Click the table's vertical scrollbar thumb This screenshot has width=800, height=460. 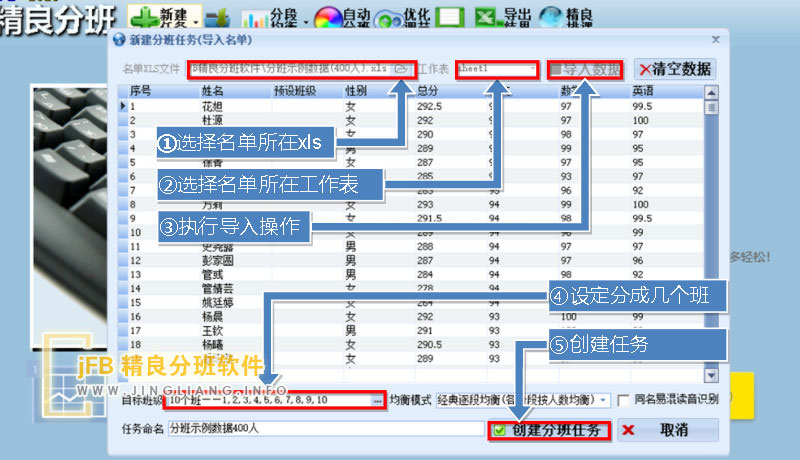pos(711,108)
